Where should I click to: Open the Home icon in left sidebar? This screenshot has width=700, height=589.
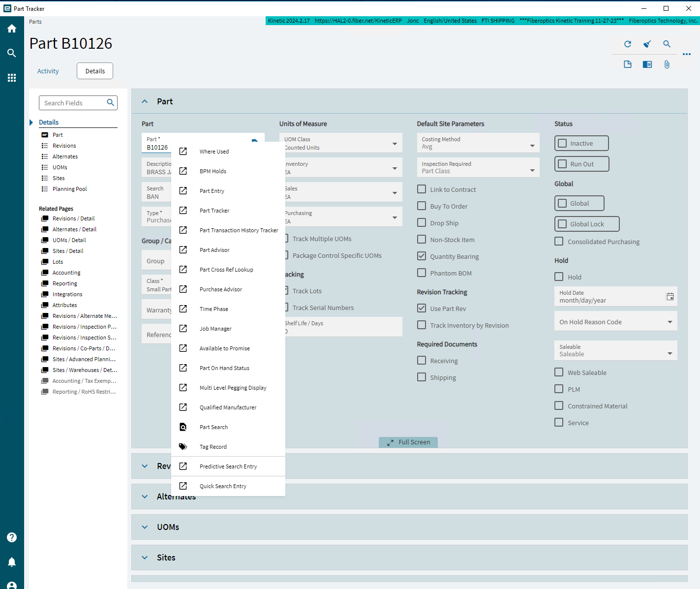(12, 29)
